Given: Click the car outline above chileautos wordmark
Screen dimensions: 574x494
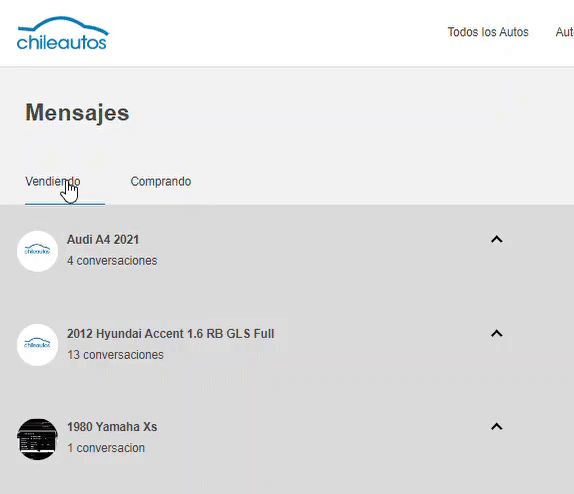Looking at the screenshot, I should 63,24.
